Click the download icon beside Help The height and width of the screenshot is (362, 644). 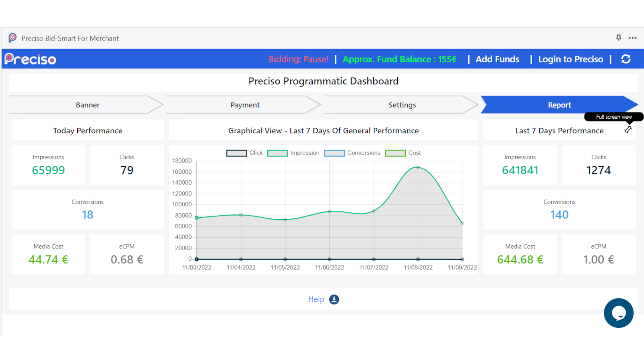tap(333, 299)
